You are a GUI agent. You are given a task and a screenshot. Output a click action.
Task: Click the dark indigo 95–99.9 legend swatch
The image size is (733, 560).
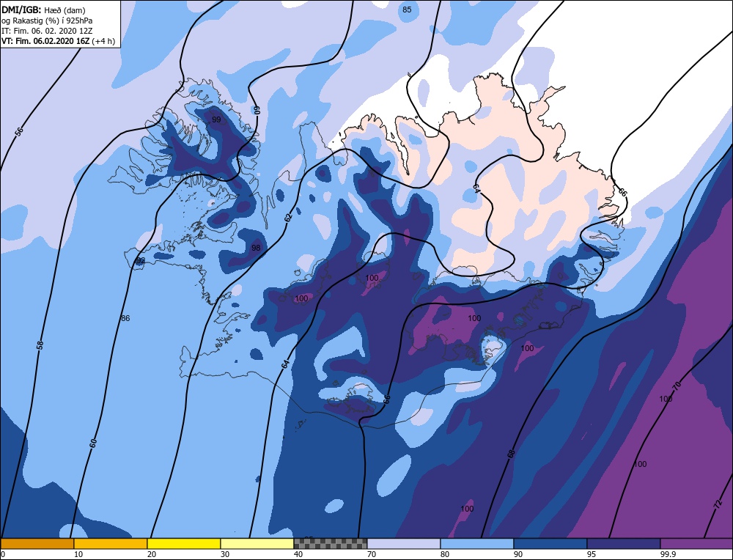tap(624, 543)
